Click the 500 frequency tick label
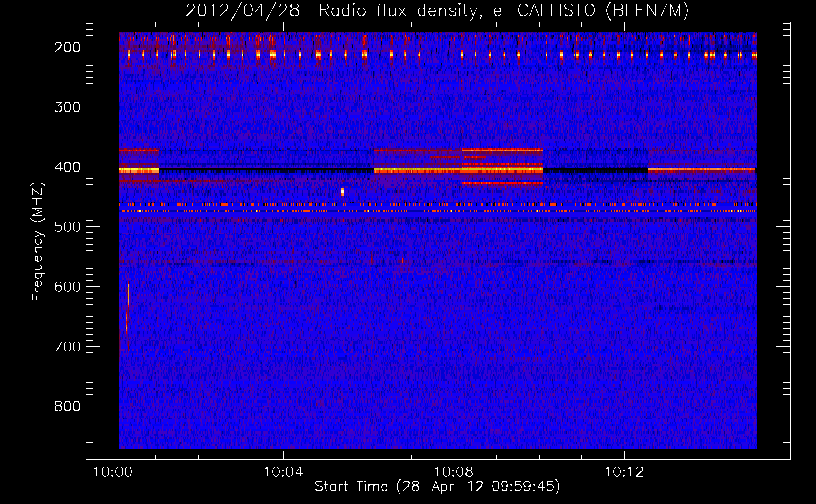The height and width of the screenshot is (504, 816). [x=68, y=227]
